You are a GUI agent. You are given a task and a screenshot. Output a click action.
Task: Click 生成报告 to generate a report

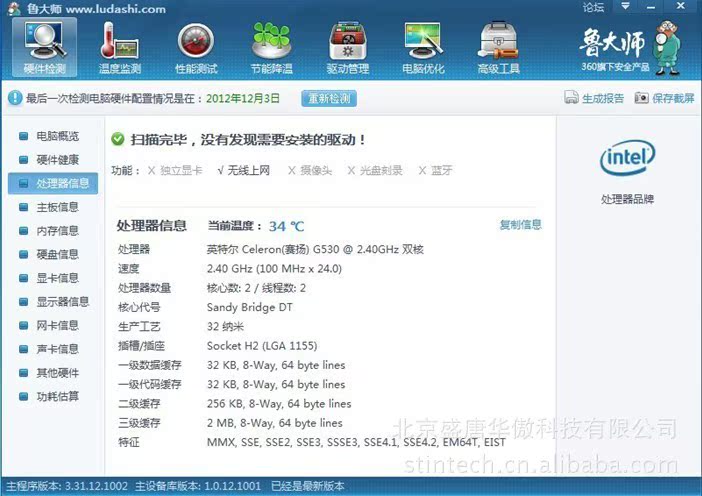coord(594,98)
